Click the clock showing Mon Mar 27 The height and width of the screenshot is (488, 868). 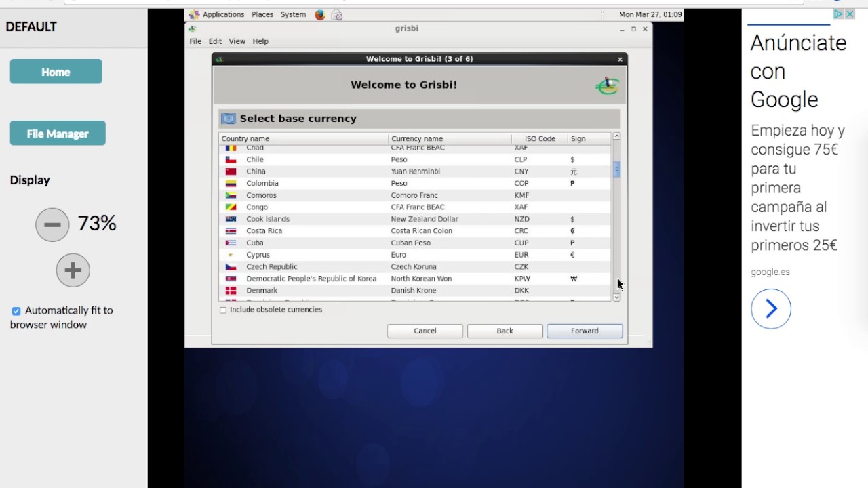click(650, 14)
